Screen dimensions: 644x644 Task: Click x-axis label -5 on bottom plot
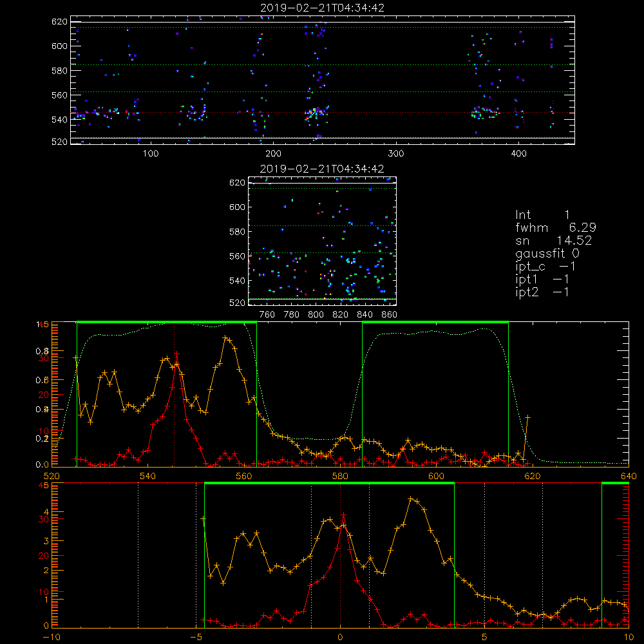pos(196,637)
